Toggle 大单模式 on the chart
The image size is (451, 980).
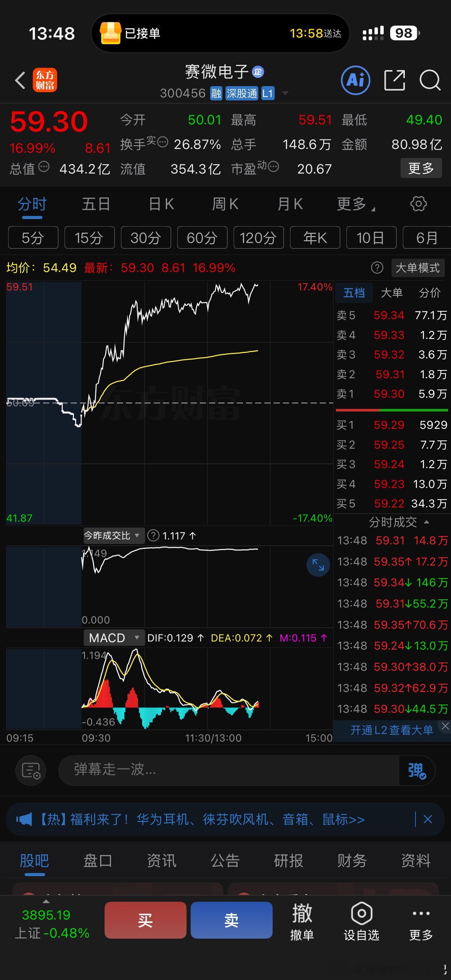point(418,268)
